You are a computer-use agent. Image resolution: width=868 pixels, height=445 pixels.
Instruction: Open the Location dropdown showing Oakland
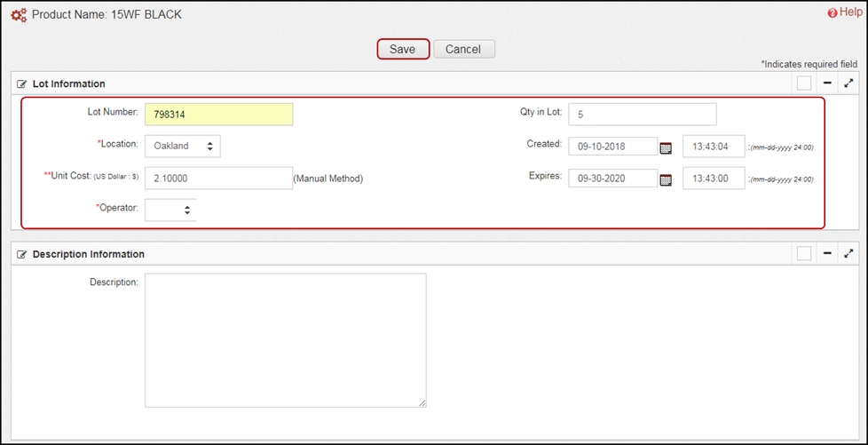click(183, 146)
